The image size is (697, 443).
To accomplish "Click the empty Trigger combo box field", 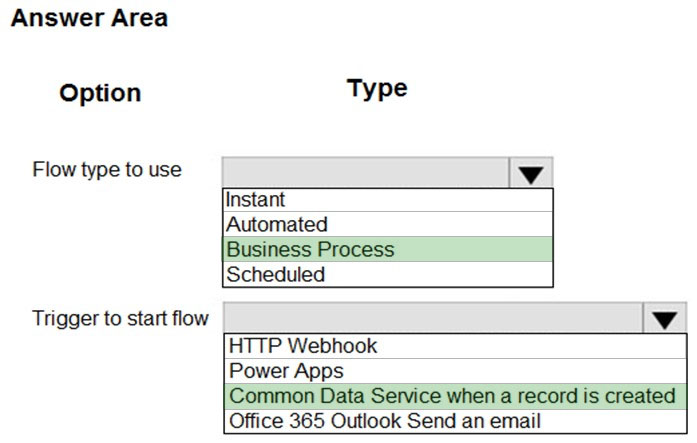I will coord(433,318).
